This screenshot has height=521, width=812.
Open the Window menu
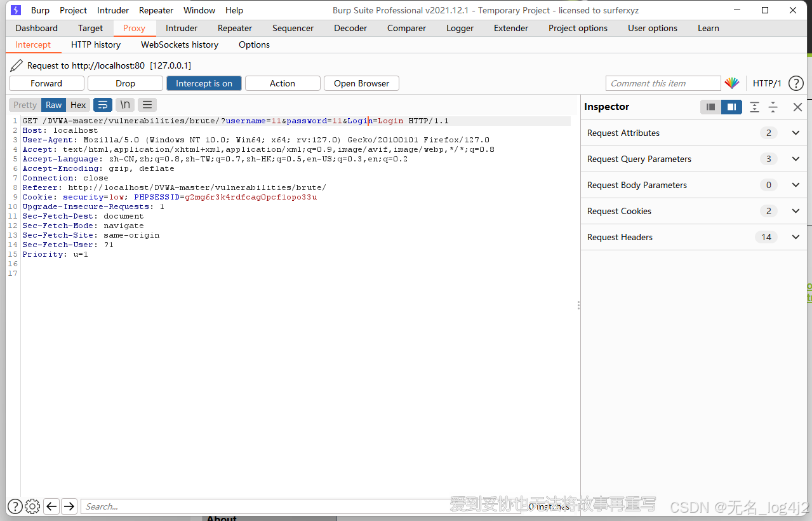[199, 10]
